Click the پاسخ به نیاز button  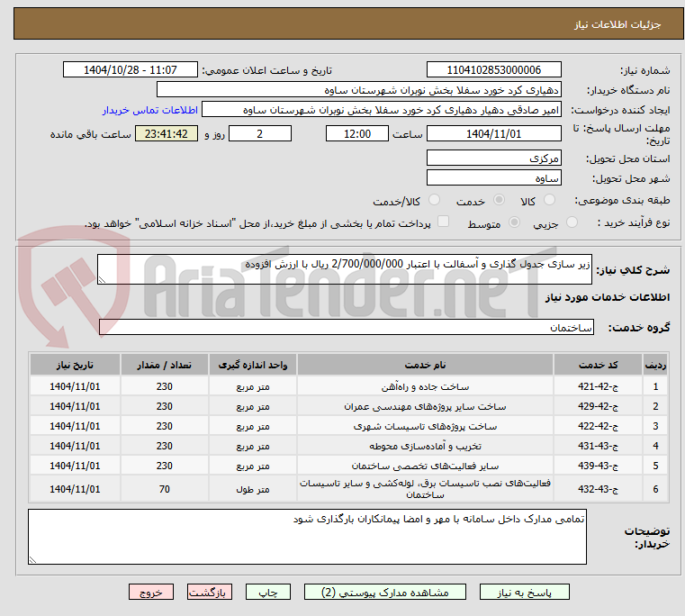(524, 593)
